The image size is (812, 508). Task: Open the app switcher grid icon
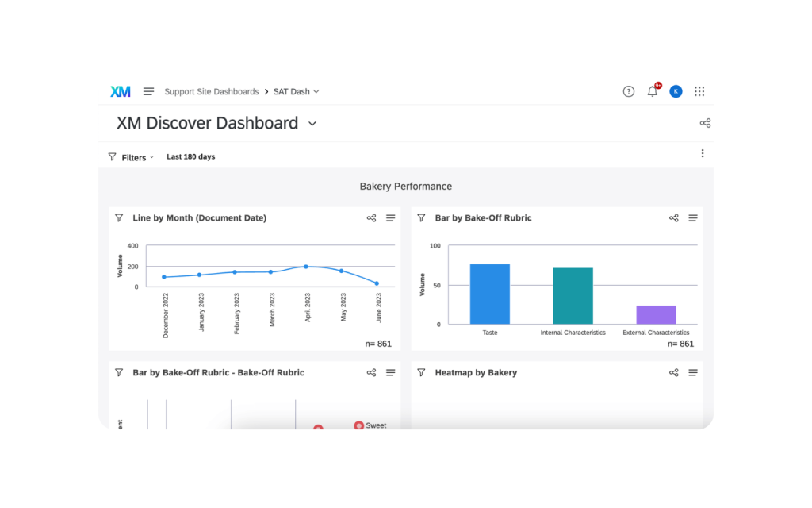click(x=699, y=91)
